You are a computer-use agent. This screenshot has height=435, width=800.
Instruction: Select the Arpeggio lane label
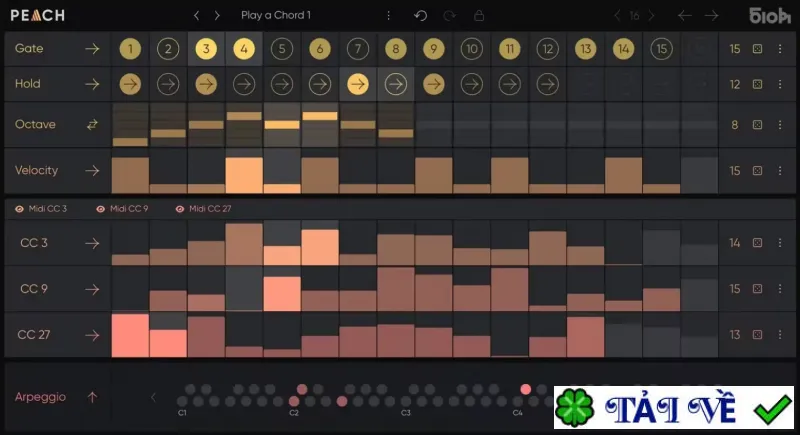point(40,397)
